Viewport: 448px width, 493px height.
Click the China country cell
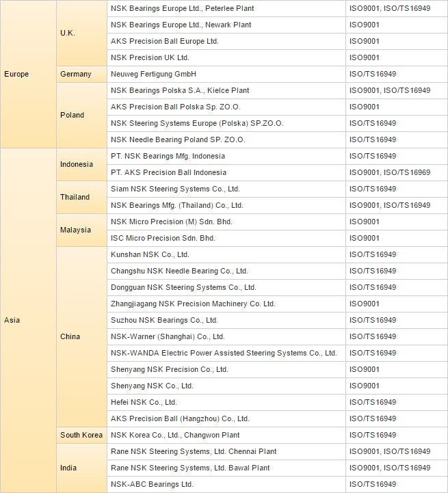point(70,336)
